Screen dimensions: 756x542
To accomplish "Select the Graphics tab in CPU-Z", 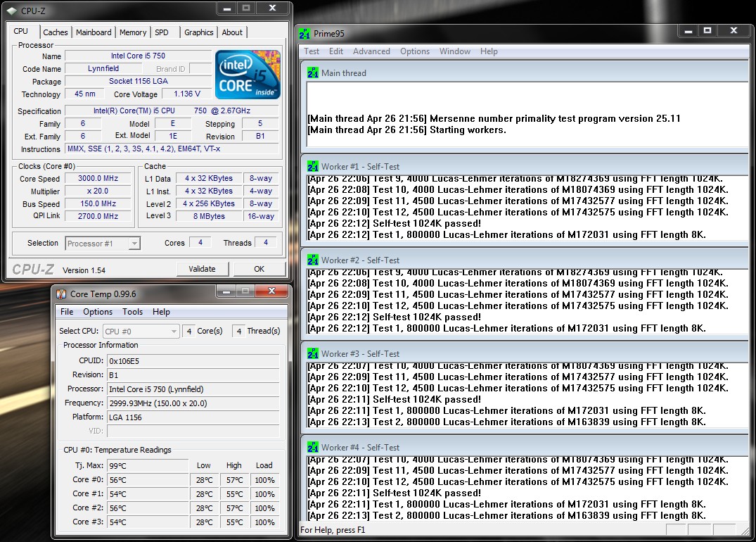I will [x=199, y=32].
